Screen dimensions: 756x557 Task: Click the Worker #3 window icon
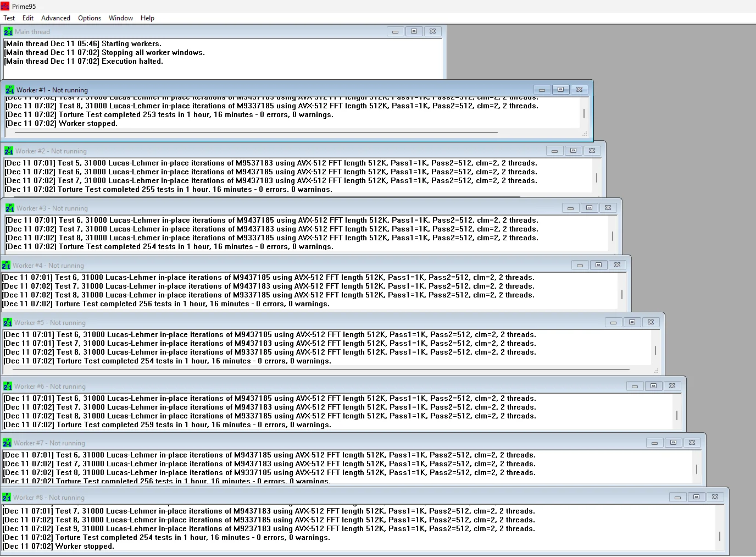[10, 208]
